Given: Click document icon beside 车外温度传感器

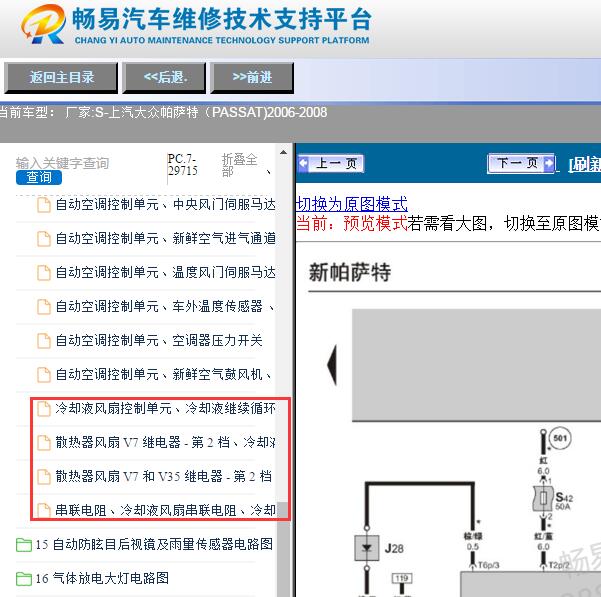Looking at the screenshot, I should click(44, 307).
